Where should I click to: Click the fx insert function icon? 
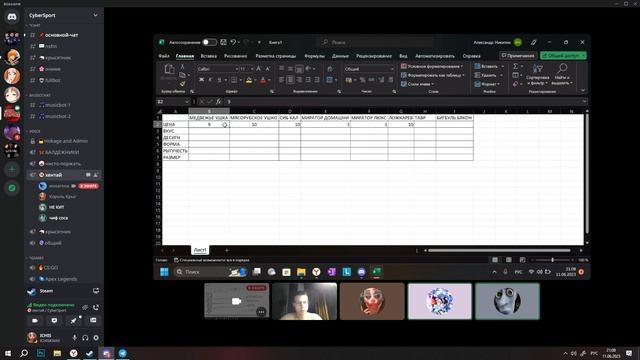[218, 101]
